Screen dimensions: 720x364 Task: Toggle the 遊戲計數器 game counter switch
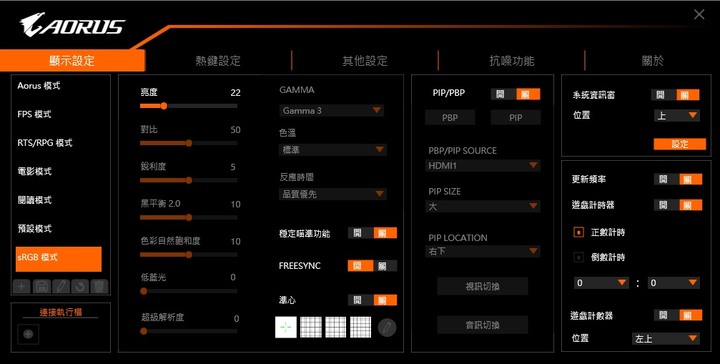tap(678, 315)
